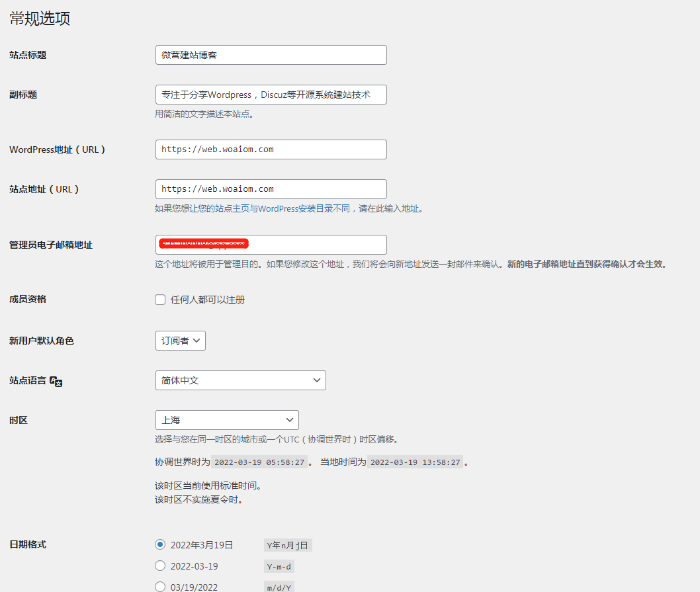Select the 2022年3月19日 date format radio
The height and width of the screenshot is (592, 700).
(x=160, y=544)
